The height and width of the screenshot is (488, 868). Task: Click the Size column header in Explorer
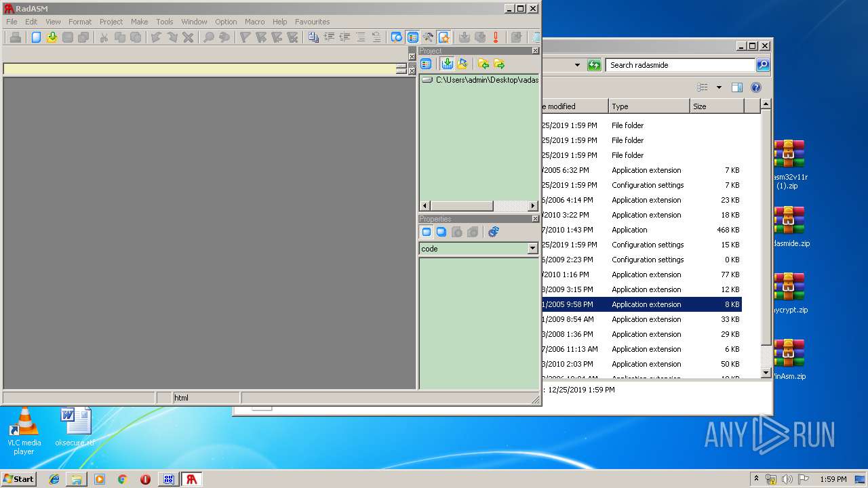click(x=717, y=106)
